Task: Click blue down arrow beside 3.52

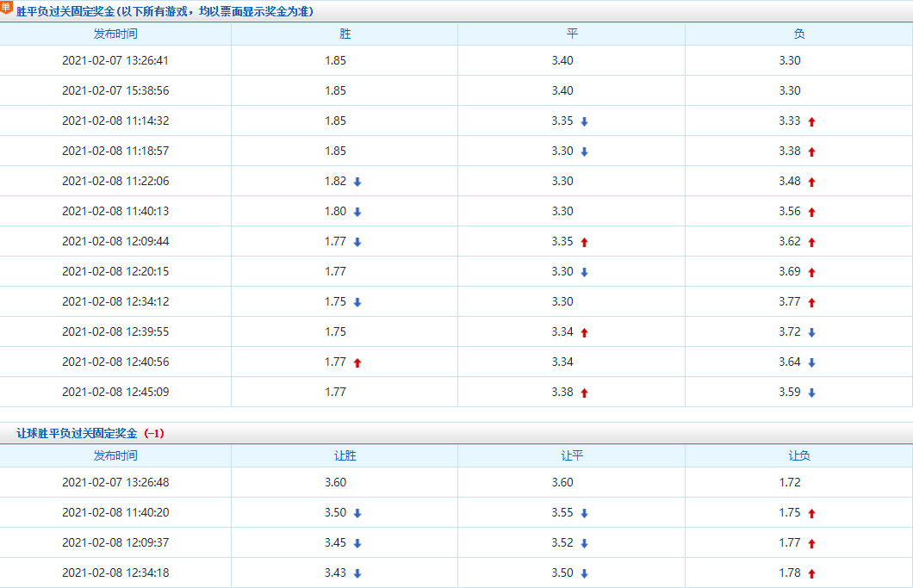Action: pyautogui.click(x=584, y=544)
